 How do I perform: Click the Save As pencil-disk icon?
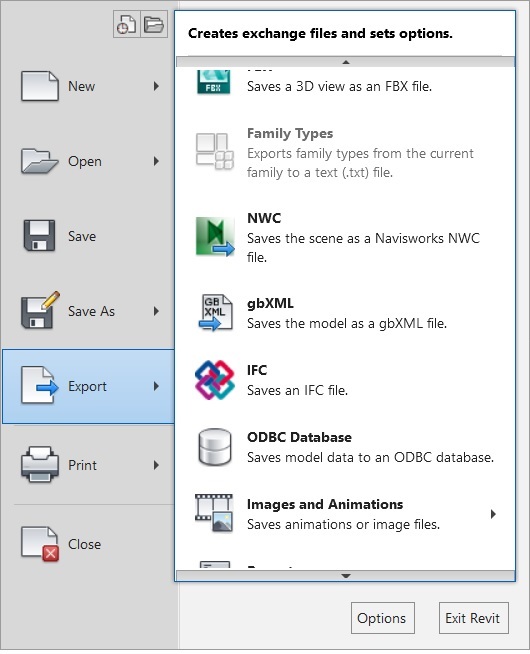[x=40, y=310]
